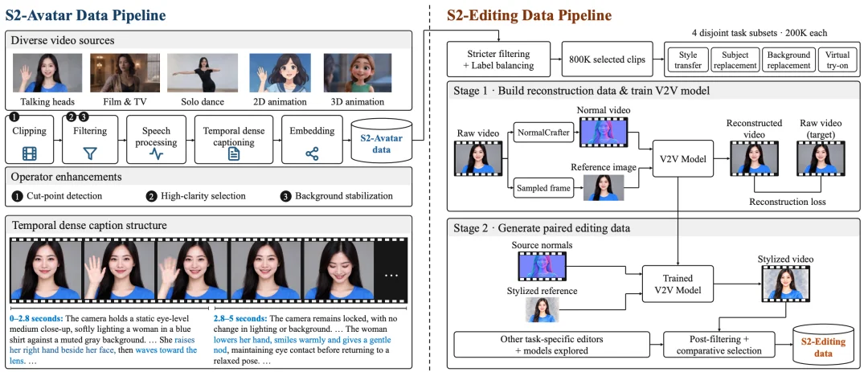Select the Stylized video thumbnail
Viewport: 868px width, 372px height.
786,284
